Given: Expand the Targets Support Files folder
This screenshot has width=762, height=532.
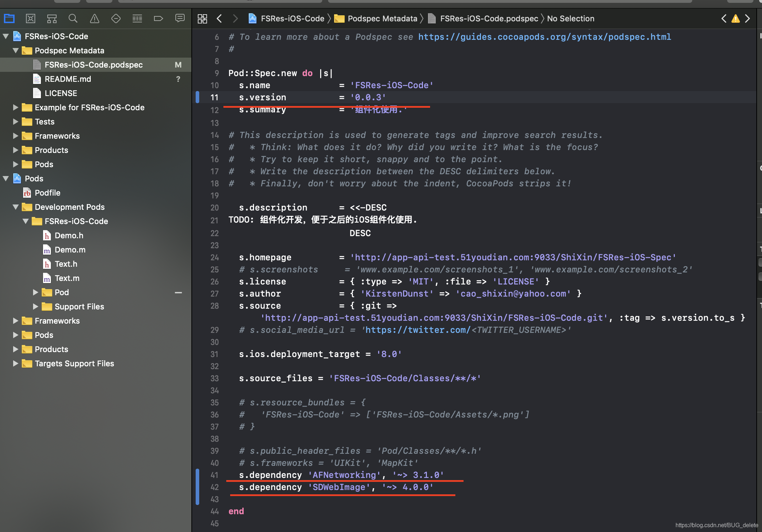Looking at the screenshot, I should pyautogui.click(x=16, y=363).
